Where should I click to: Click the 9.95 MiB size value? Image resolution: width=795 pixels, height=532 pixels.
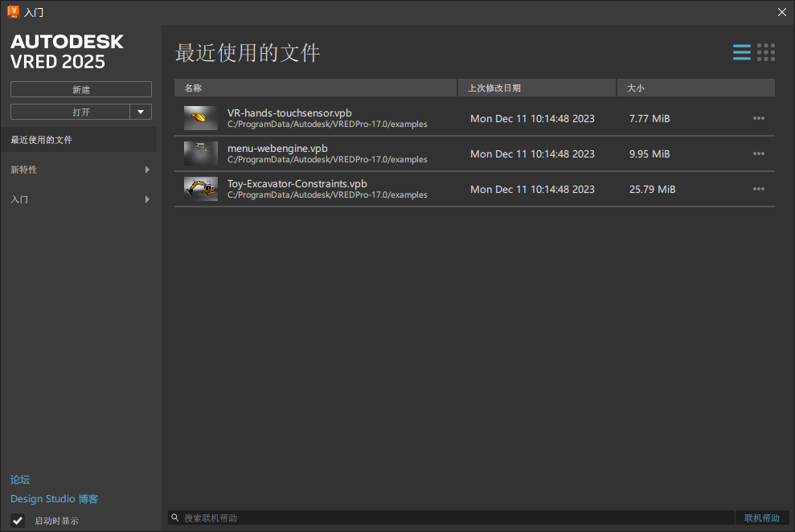(650, 154)
